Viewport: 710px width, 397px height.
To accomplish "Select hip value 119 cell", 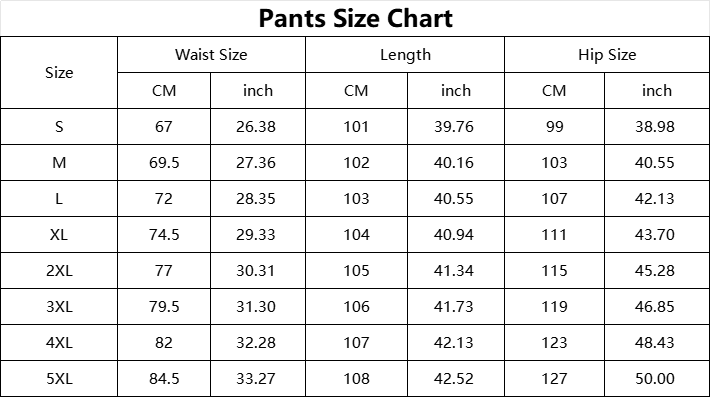I will [554, 306].
